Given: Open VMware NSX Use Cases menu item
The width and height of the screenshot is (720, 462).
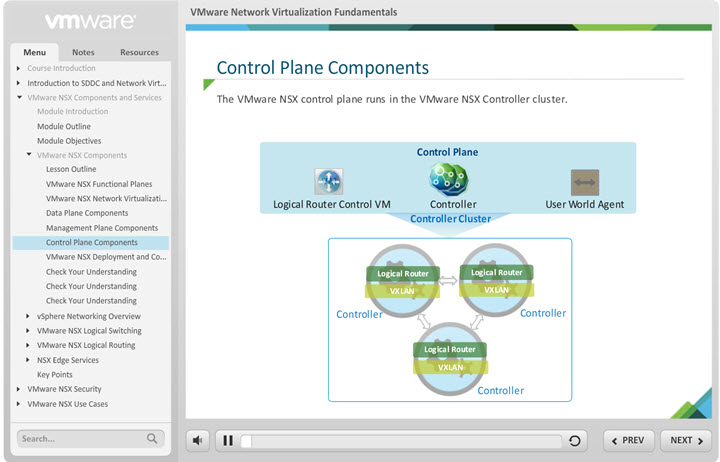Looking at the screenshot, I should (x=68, y=404).
